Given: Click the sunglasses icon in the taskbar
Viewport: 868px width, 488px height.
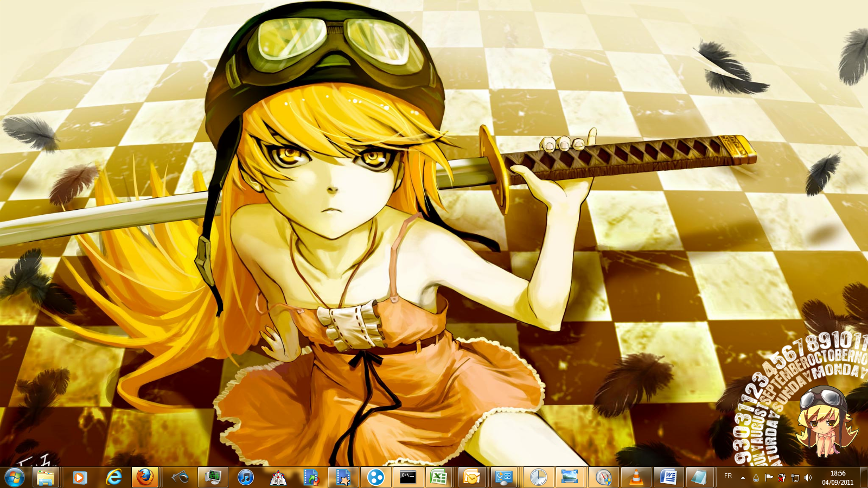Looking at the screenshot, I should pyautogui.click(x=181, y=477).
